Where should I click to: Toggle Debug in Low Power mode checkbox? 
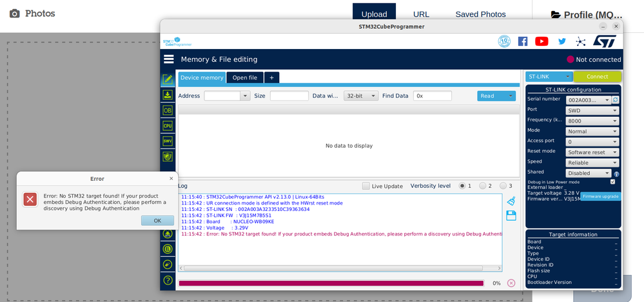(x=613, y=181)
